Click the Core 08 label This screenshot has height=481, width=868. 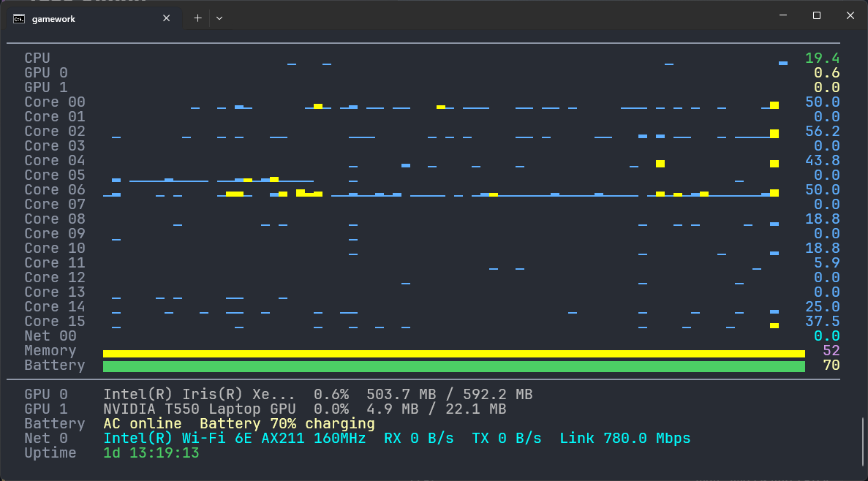[x=55, y=219]
